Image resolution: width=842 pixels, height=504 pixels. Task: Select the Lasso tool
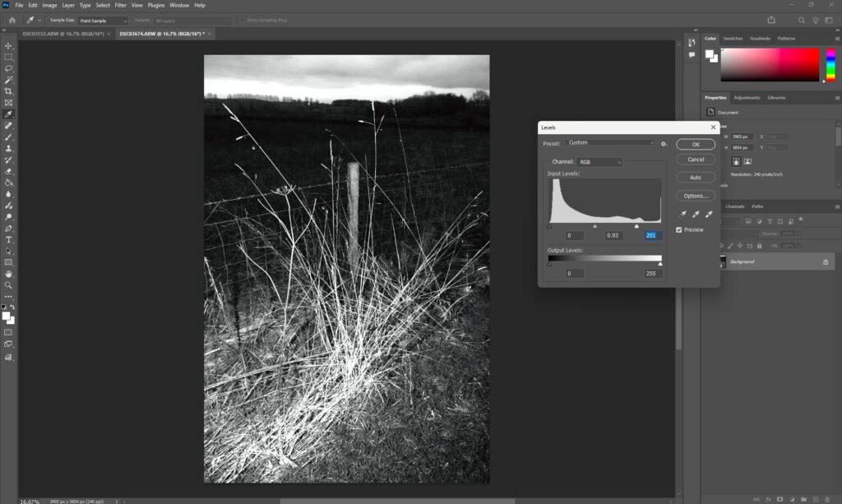tap(8, 68)
